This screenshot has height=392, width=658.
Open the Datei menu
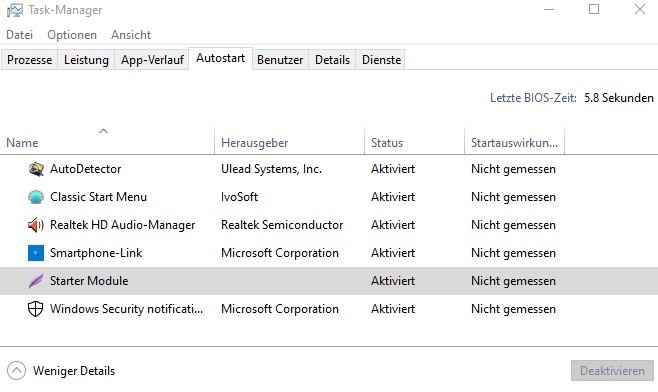coord(20,35)
